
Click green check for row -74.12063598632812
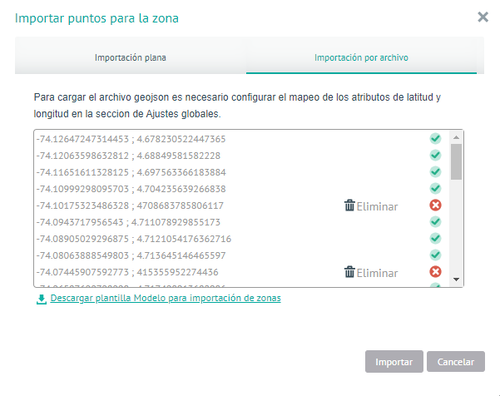(x=435, y=155)
